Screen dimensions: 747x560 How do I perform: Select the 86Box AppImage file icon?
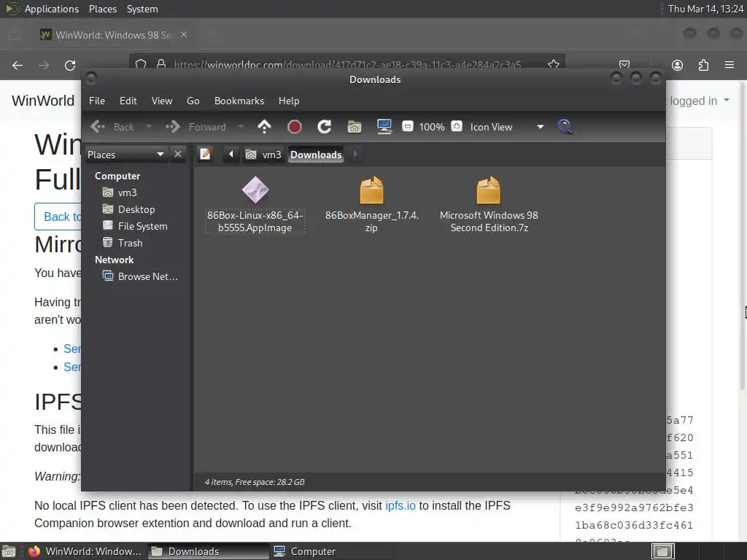255,190
